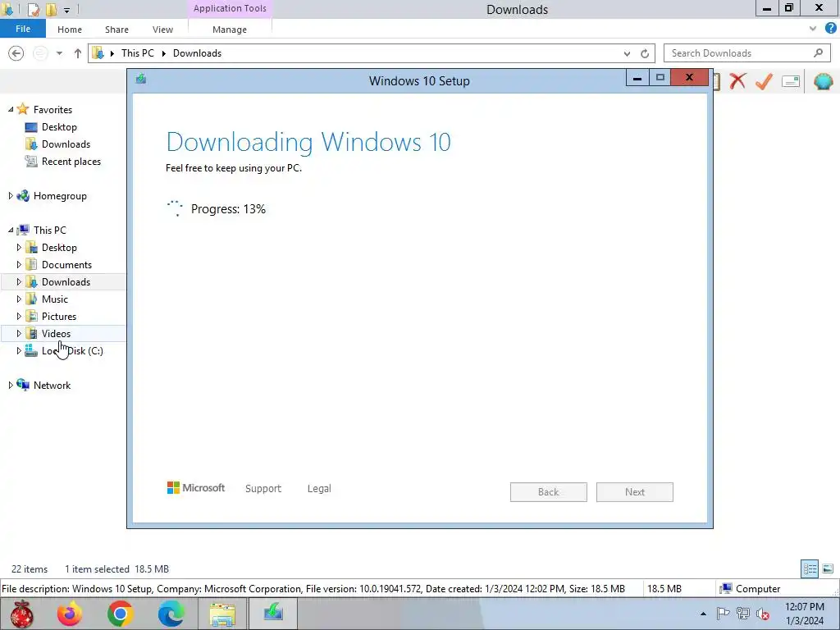
Task: Open the Share ribbon tab
Action: 116,30
